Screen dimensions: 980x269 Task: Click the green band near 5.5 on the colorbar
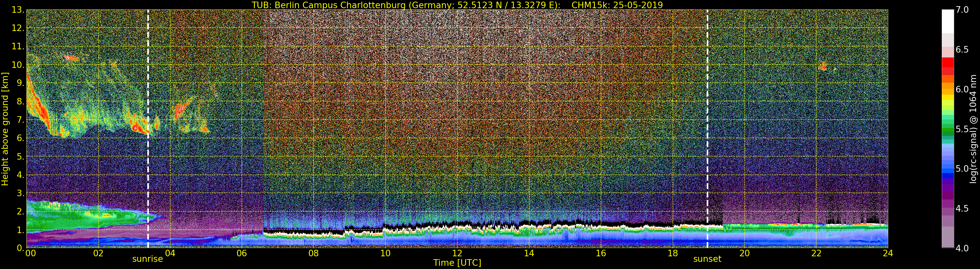click(x=948, y=129)
